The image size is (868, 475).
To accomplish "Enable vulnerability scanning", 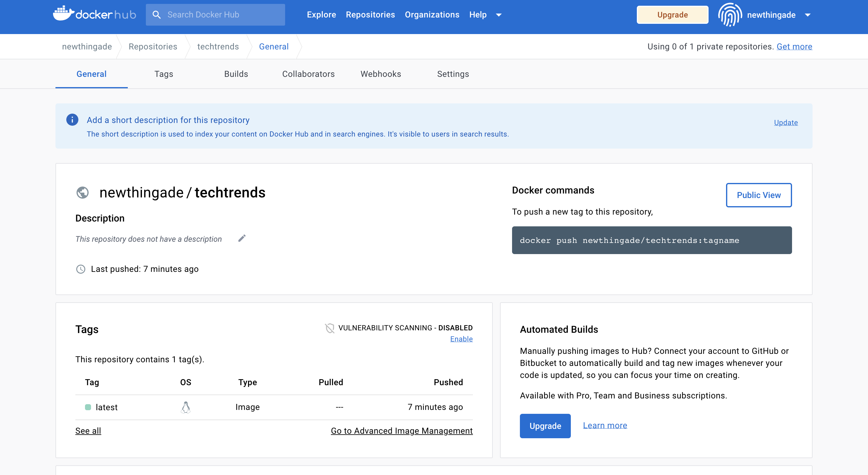I will coord(461,339).
